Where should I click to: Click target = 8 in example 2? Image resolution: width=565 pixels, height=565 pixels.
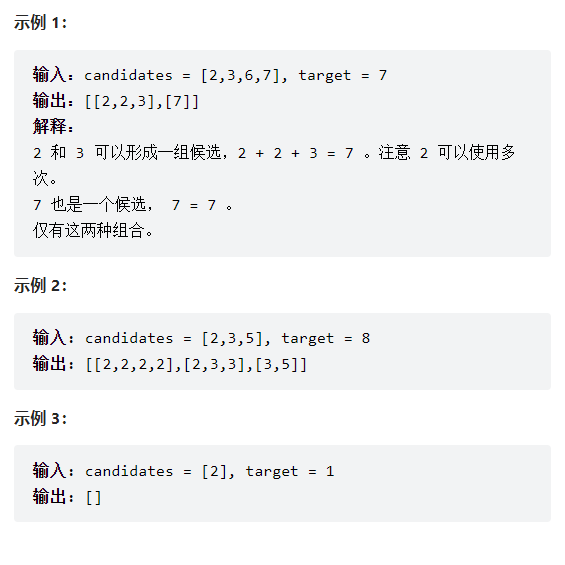[325, 338]
